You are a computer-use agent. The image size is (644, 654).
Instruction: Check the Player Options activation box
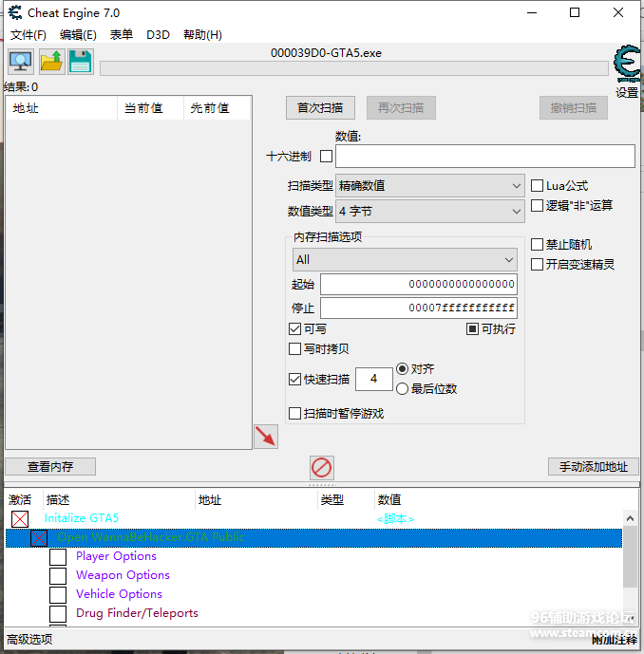58,557
